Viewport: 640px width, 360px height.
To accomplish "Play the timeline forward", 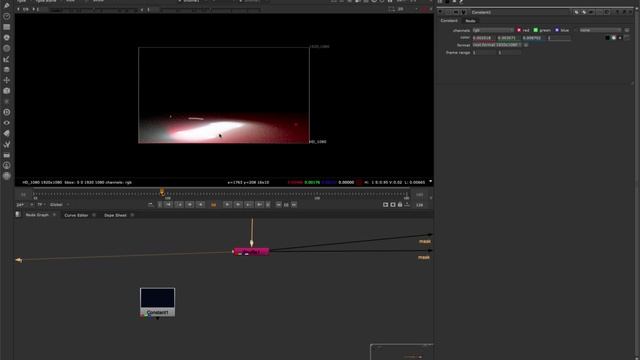I will tap(227, 204).
